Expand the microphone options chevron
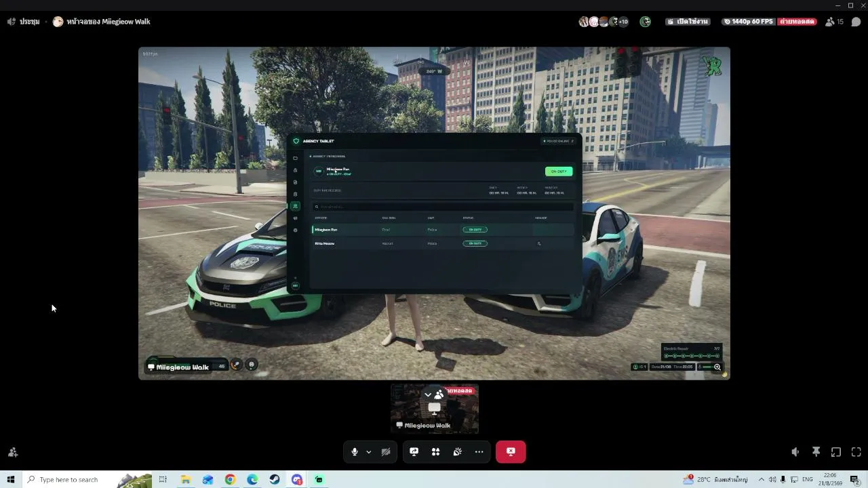Screen dimensions: 868x488 (368, 452)
